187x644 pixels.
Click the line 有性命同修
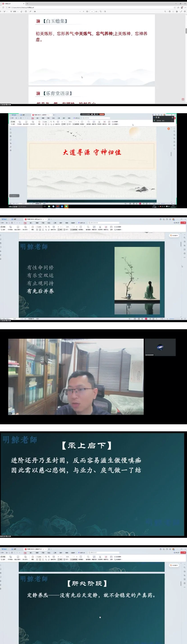click(x=40, y=267)
